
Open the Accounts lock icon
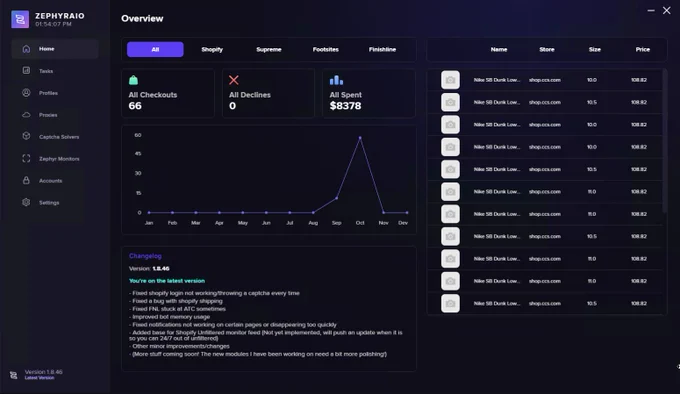click(x=26, y=180)
